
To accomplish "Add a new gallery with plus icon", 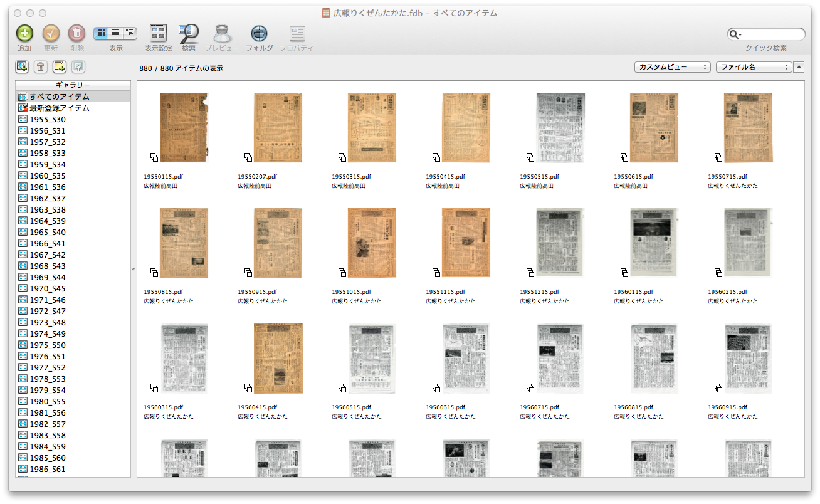I will (x=22, y=66).
